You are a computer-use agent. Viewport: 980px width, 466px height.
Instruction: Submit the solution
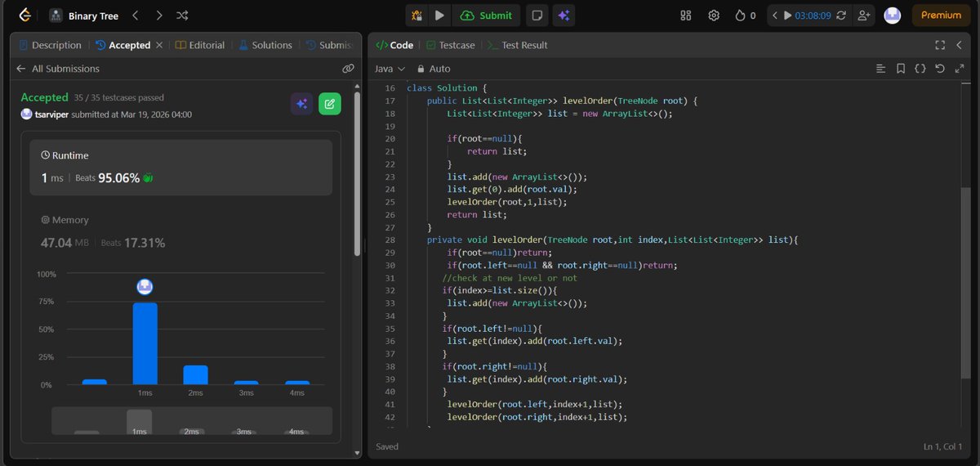[487, 15]
